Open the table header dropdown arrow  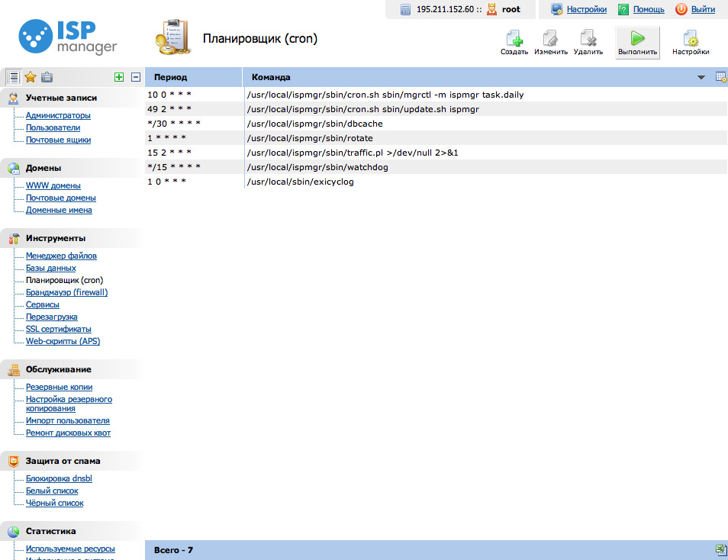[x=701, y=78]
